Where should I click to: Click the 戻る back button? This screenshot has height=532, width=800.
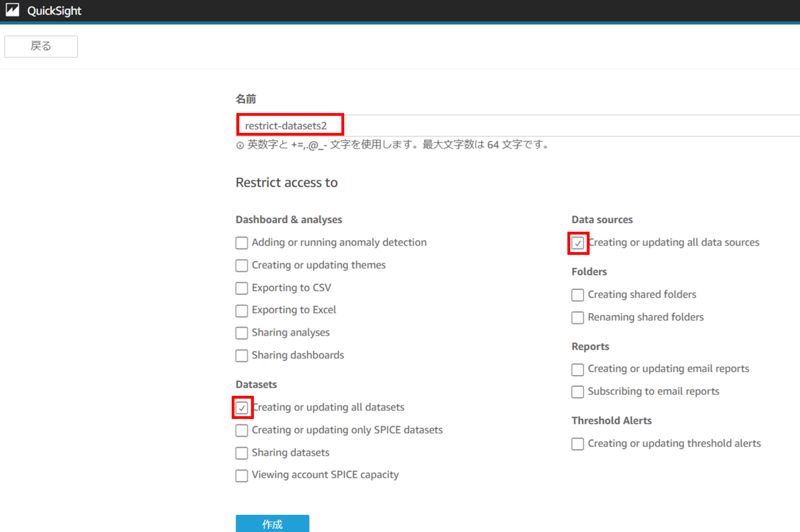pos(41,46)
